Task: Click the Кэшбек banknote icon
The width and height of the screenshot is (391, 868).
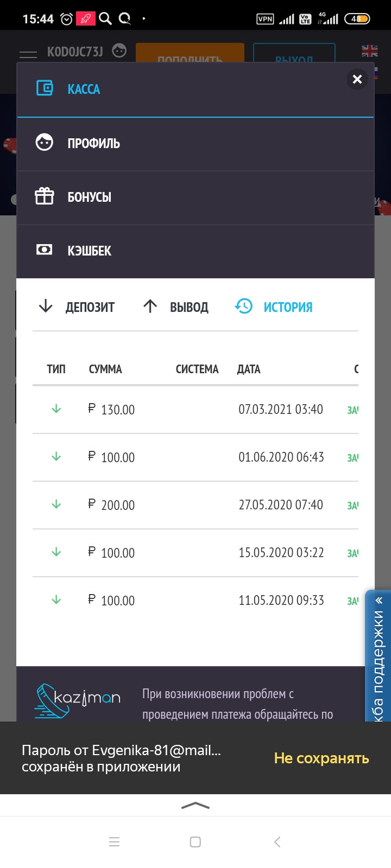Action: [x=45, y=250]
